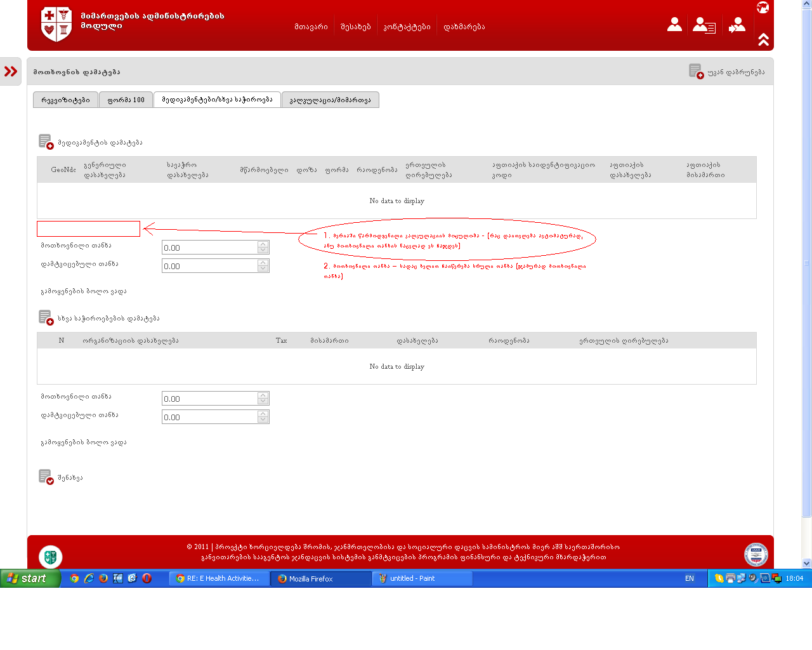Switch to the ფორმა 100 tab
This screenshot has height=650, width=812.
click(x=126, y=100)
